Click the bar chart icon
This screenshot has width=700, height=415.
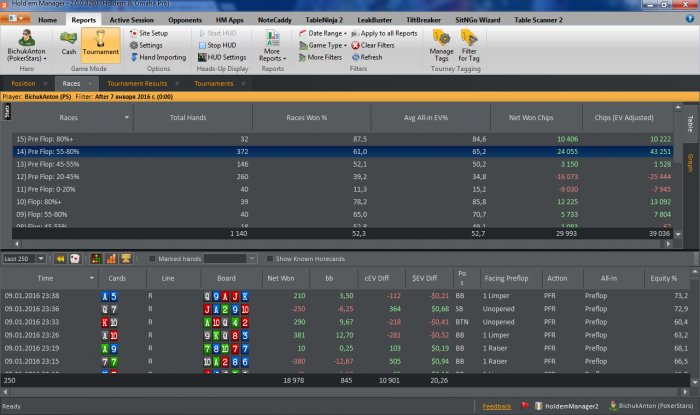click(x=111, y=258)
